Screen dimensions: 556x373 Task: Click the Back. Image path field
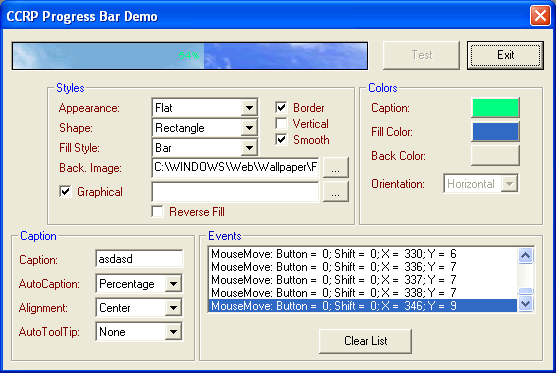tap(235, 167)
